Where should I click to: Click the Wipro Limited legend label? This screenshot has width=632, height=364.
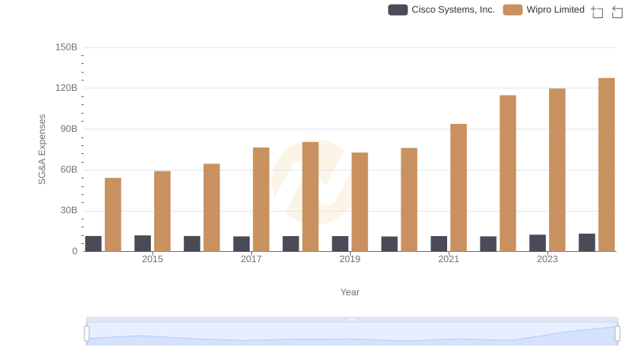tap(555, 9)
